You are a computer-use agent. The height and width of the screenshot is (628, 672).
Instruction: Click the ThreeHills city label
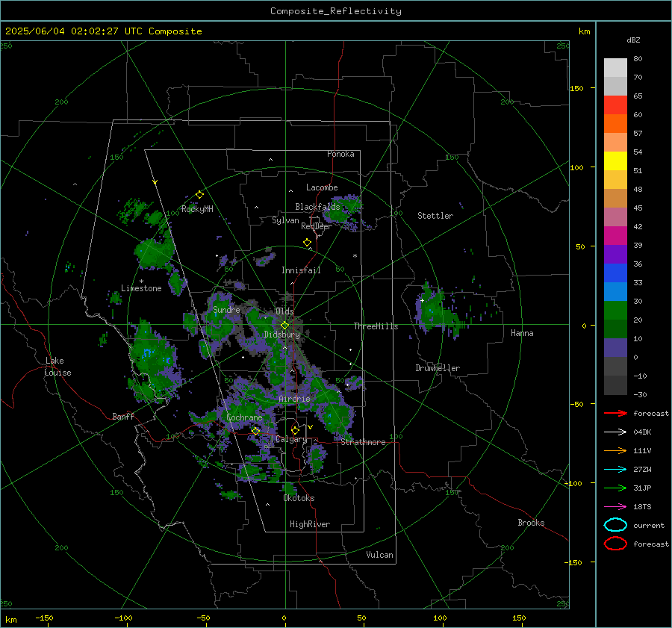[x=376, y=326]
